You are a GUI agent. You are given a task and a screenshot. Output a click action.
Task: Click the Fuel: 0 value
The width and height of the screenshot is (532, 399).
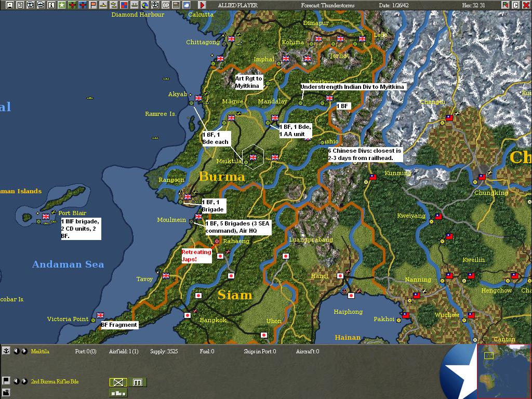click(207, 351)
